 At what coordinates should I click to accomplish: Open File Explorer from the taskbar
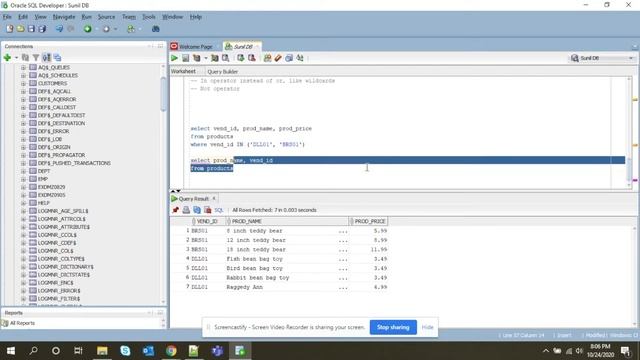coord(102,351)
